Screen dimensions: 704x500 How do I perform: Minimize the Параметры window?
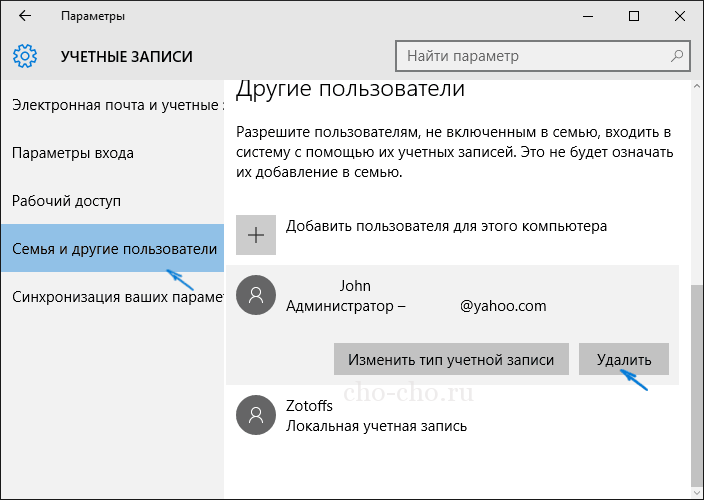pyautogui.click(x=585, y=17)
